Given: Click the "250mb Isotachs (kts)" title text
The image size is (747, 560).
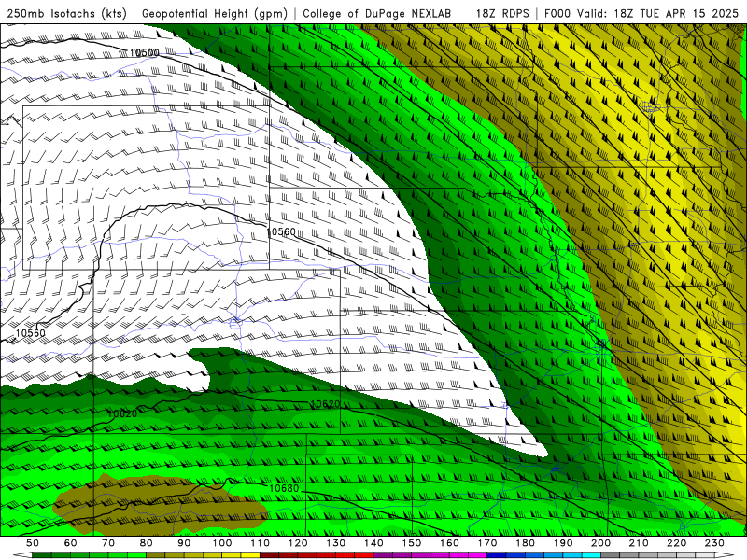Looking at the screenshot, I should click(x=66, y=13).
